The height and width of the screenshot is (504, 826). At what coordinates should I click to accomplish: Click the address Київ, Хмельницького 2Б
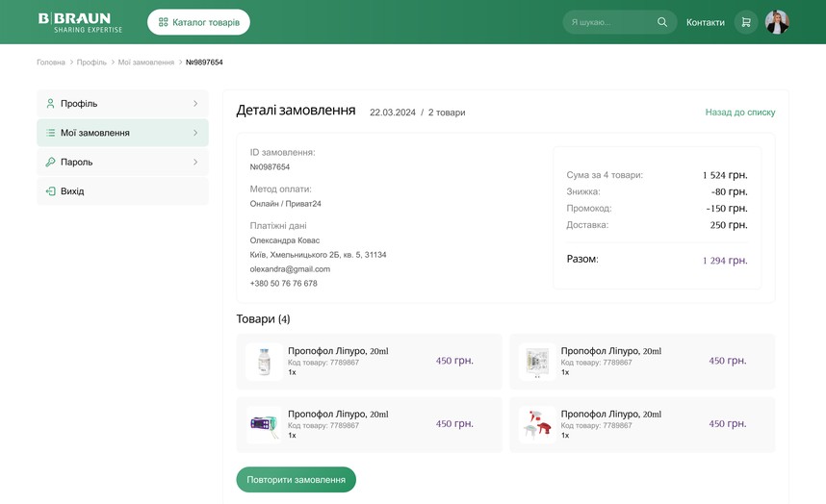click(x=318, y=255)
